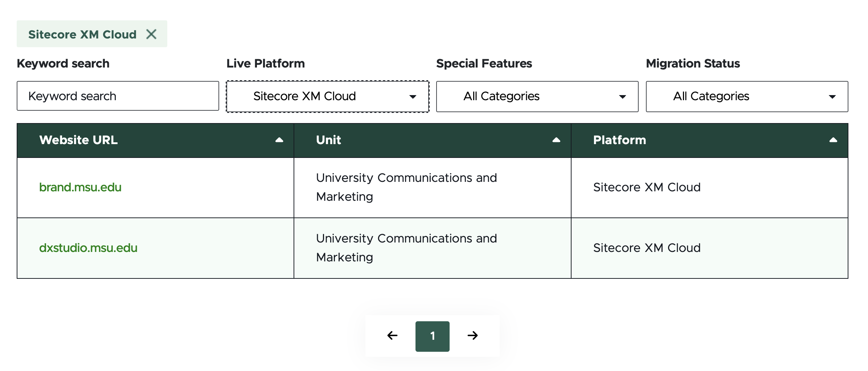
Task: Click the Migration Status label
Action: 693,64
